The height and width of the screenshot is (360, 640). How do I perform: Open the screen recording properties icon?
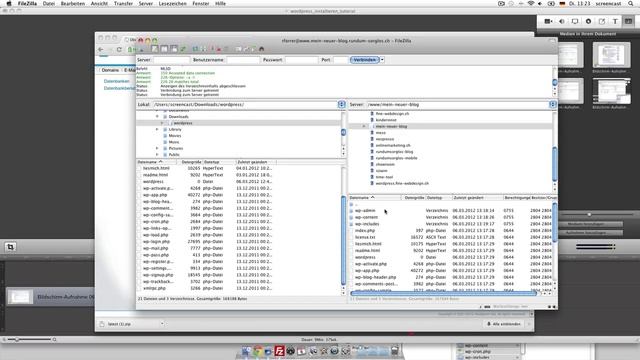[575, 21]
